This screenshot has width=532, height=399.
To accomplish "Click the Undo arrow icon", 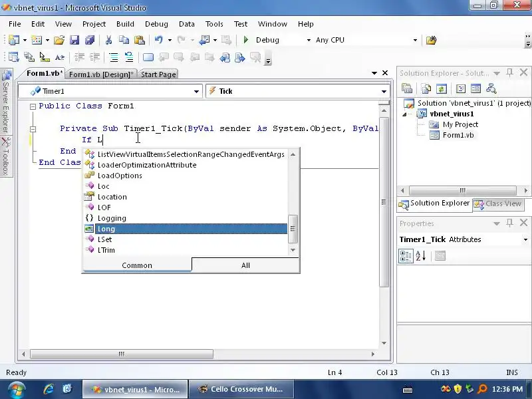I will (159, 40).
